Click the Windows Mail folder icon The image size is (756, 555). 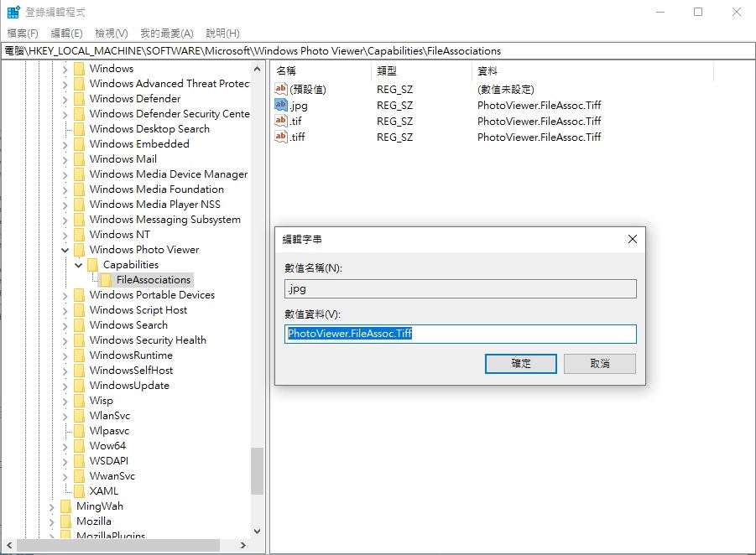pyautogui.click(x=80, y=159)
